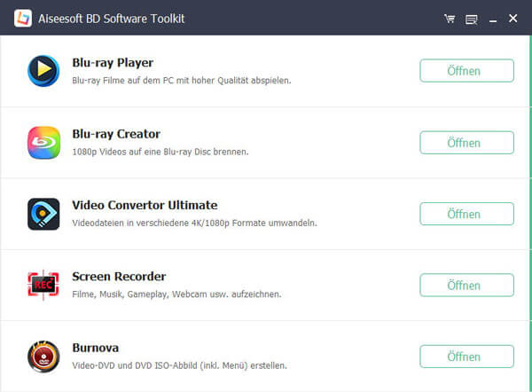Image resolution: width=532 pixels, height=392 pixels.
Task: Select the "Blu-ray Creator" title text
Action: (x=116, y=134)
